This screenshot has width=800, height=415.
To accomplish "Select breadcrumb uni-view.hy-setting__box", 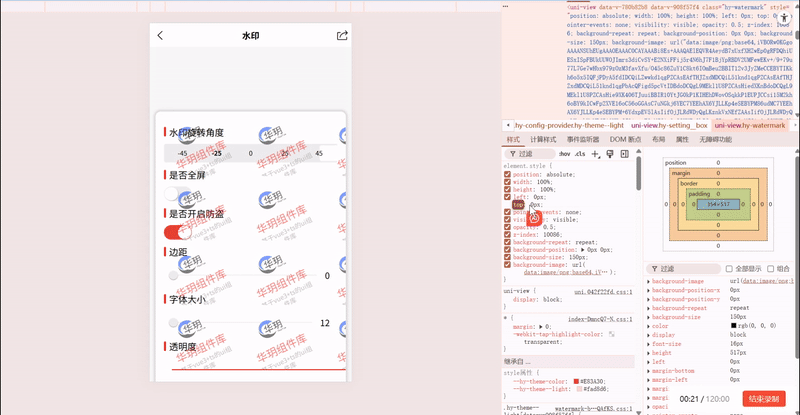I will (x=669, y=125).
